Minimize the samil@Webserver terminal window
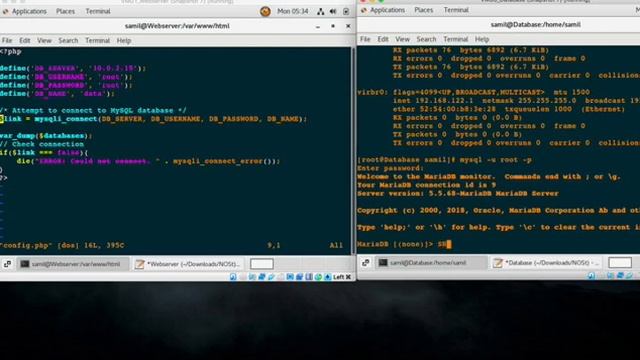 318,26
